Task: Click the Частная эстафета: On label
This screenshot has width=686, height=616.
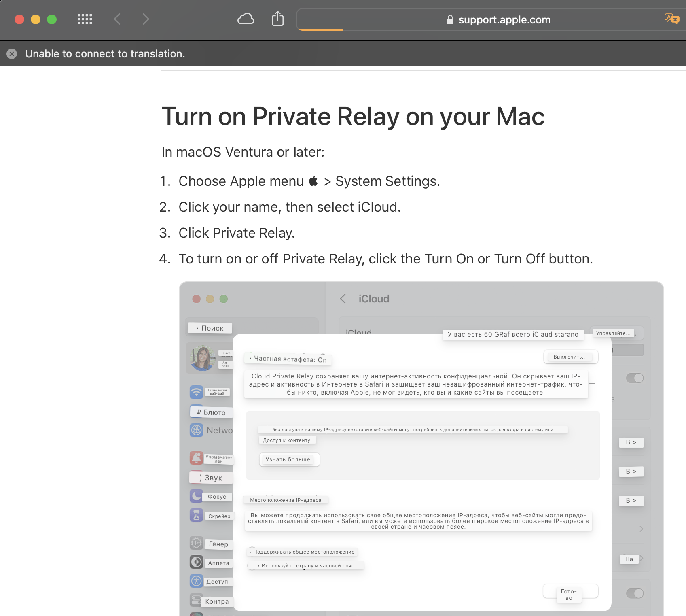Action: pos(288,359)
